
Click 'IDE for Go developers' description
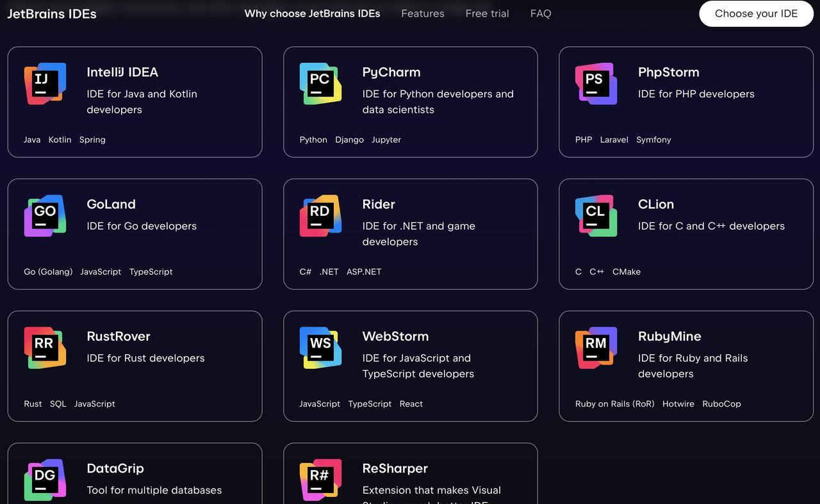pos(142,226)
